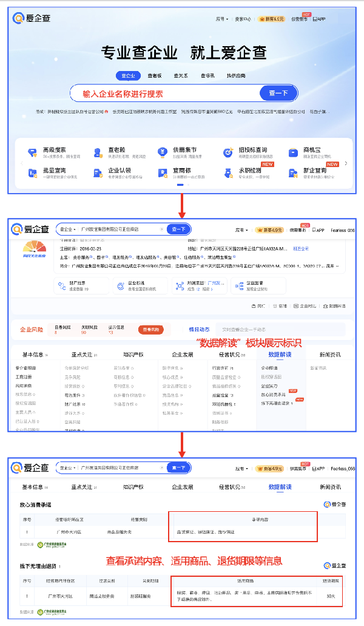Open 新企查询 icon on the homepage

pyautogui.click(x=293, y=173)
